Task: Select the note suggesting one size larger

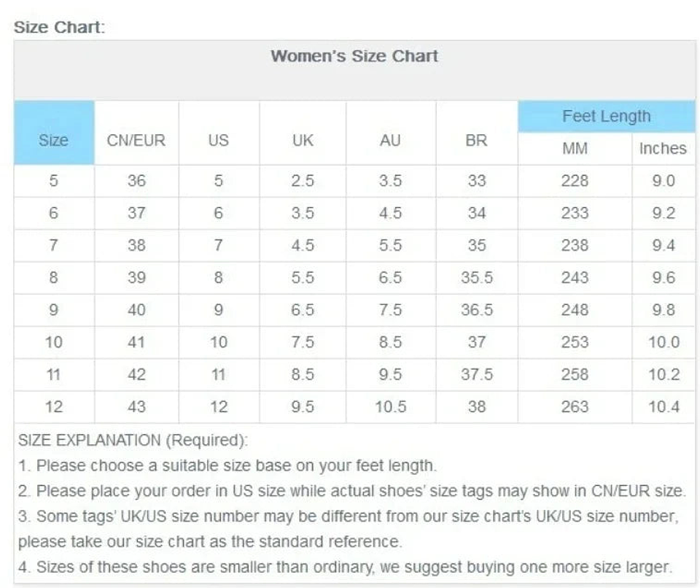Action: 345,567
